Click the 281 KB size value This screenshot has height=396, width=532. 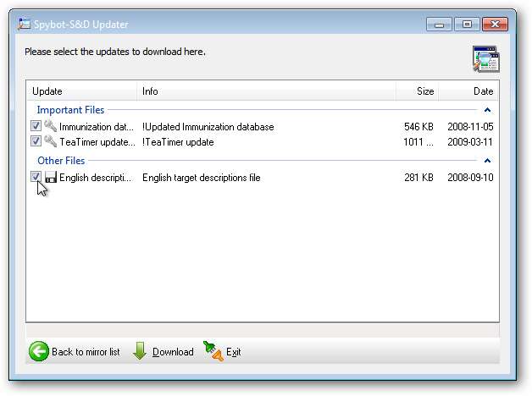click(x=418, y=178)
